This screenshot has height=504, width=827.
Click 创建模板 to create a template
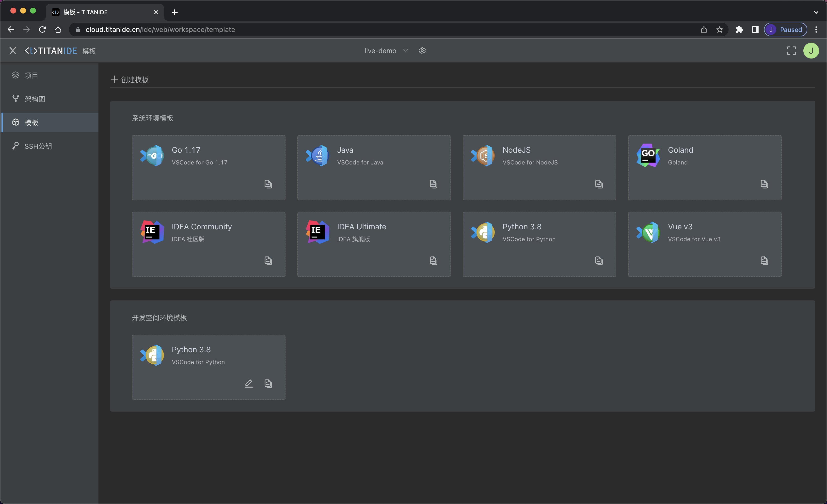[x=130, y=79]
